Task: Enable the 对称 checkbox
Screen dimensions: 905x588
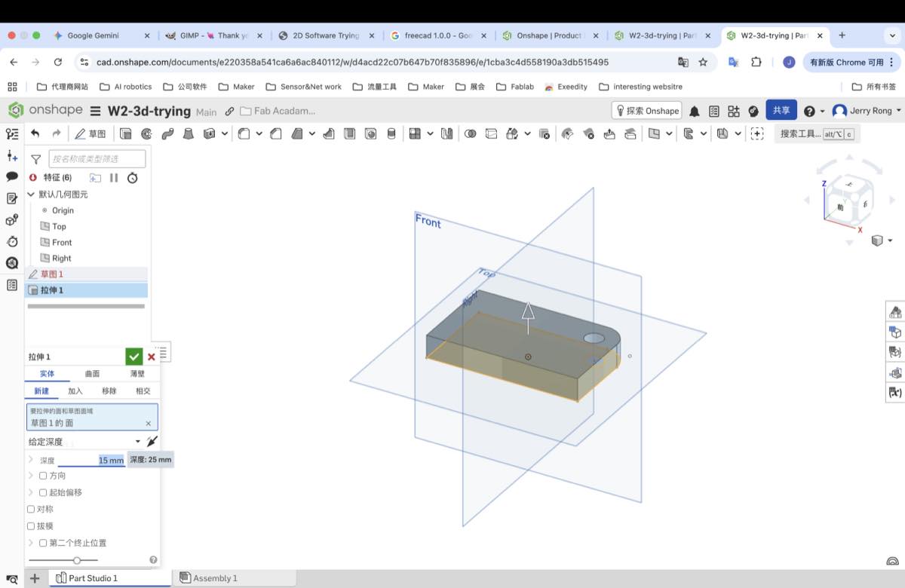Action: point(31,509)
